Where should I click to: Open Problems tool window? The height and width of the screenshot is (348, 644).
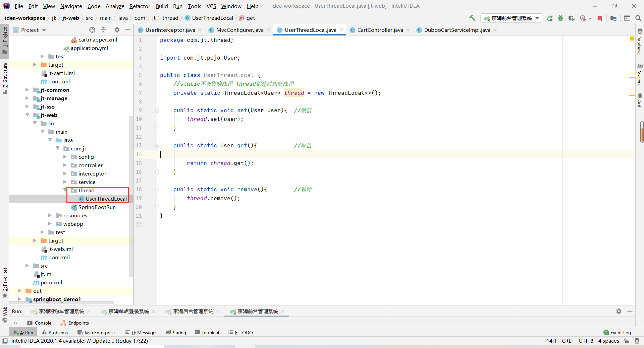click(55, 333)
